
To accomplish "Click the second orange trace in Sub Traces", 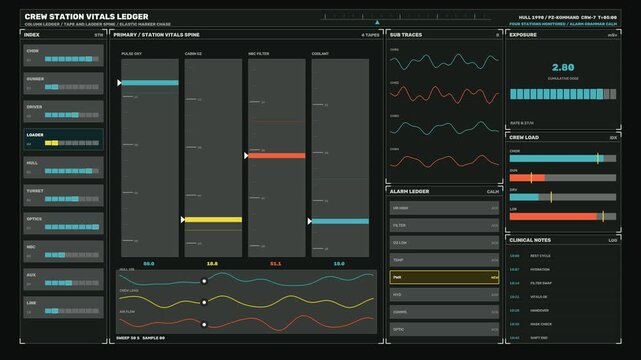I will 444,95.
